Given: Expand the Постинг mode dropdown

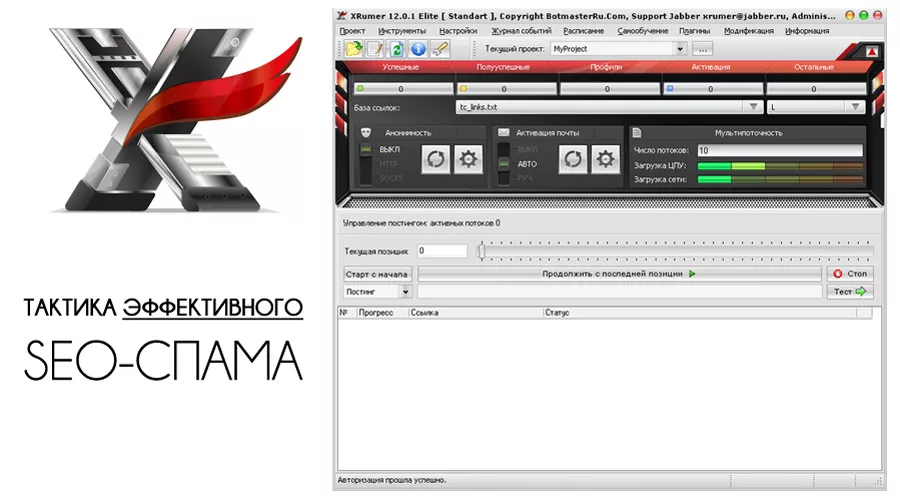Looking at the screenshot, I should pos(406,292).
